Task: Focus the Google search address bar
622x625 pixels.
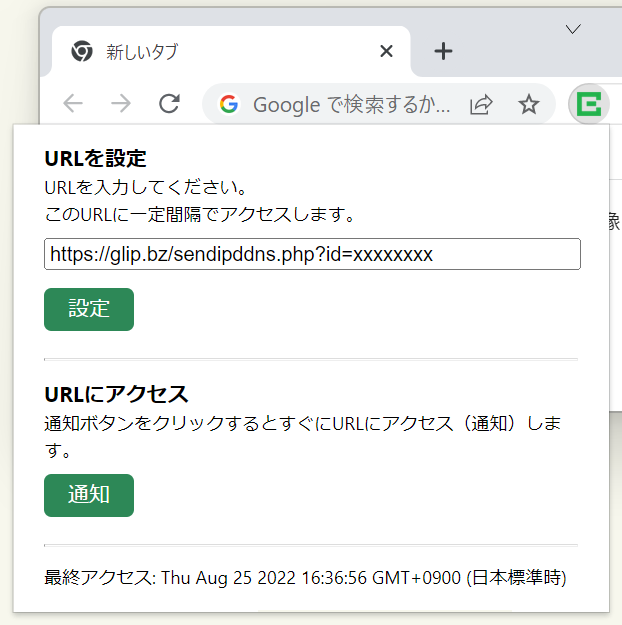Action: point(352,105)
